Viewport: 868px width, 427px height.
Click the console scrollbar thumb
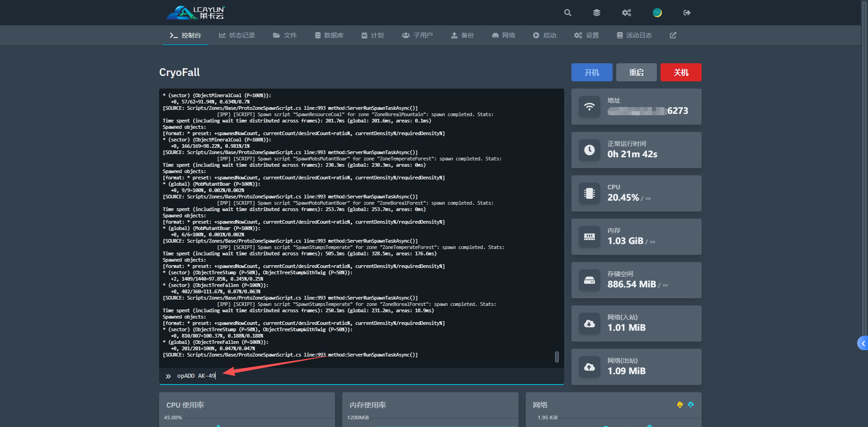click(557, 357)
